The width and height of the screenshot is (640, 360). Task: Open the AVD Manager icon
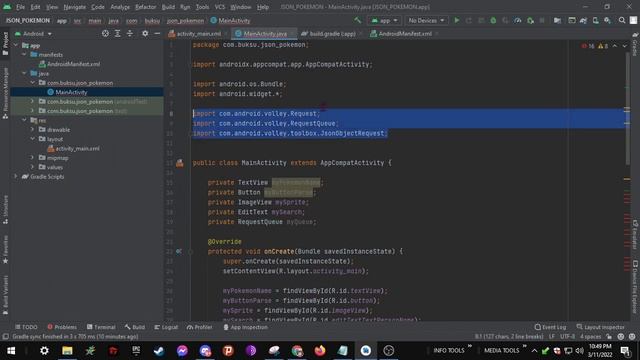click(596, 20)
